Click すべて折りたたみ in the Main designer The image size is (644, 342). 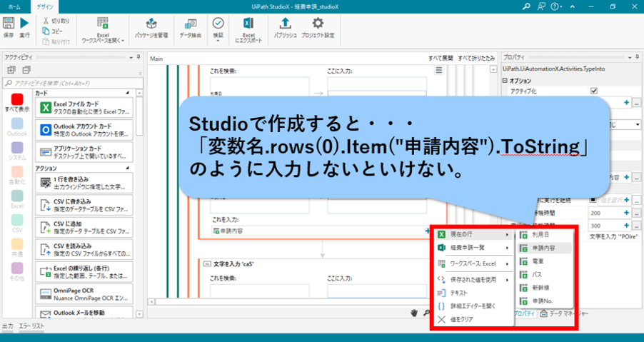point(476,59)
